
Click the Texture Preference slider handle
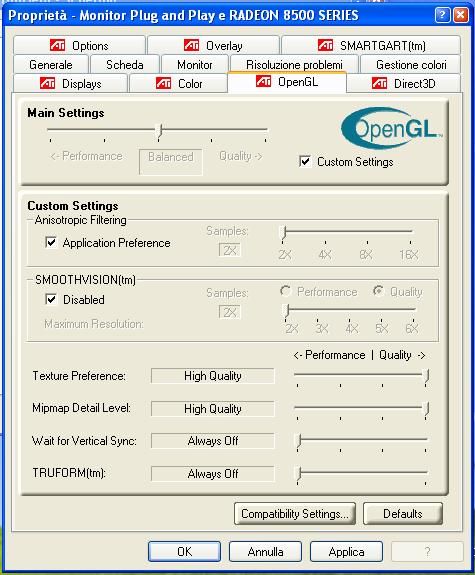pyautogui.click(x=426, y=377)
